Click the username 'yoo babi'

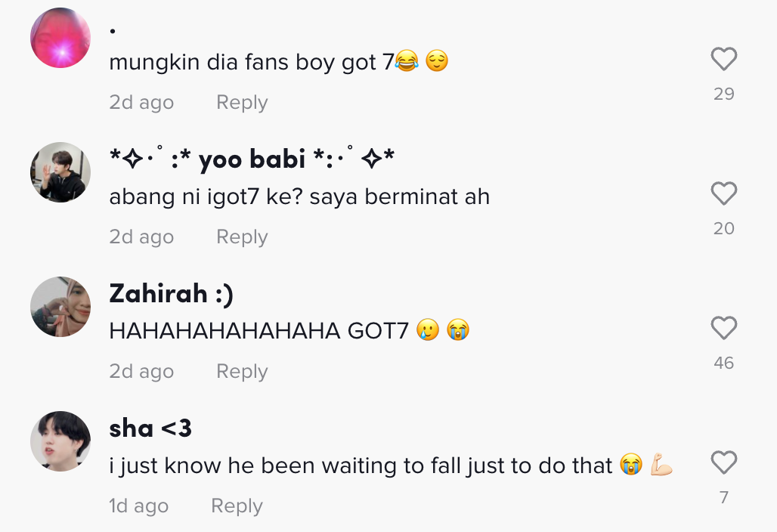tap(252, 159)
